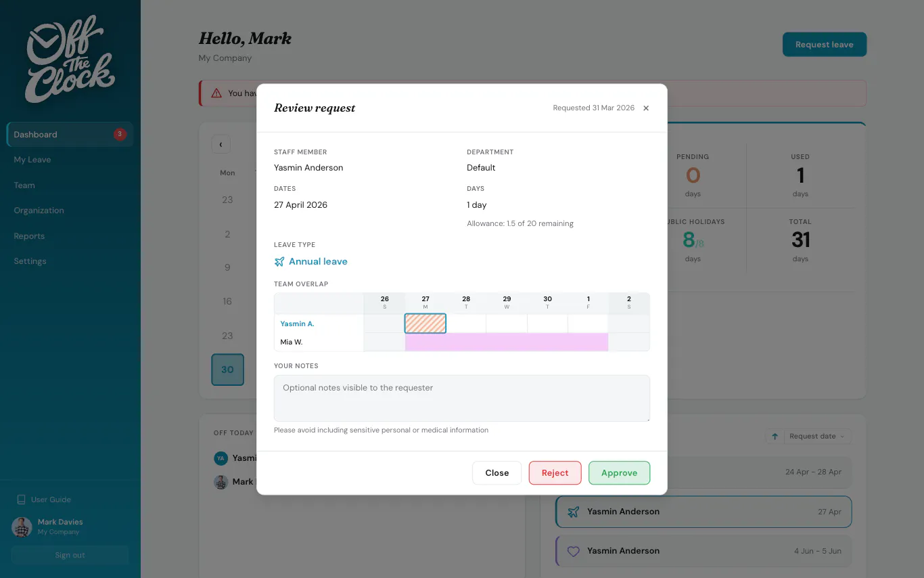Select the Yasmin Anderson 27 Apr request card
The width and height of the screenshot is (924, 578).
(703, 512)
